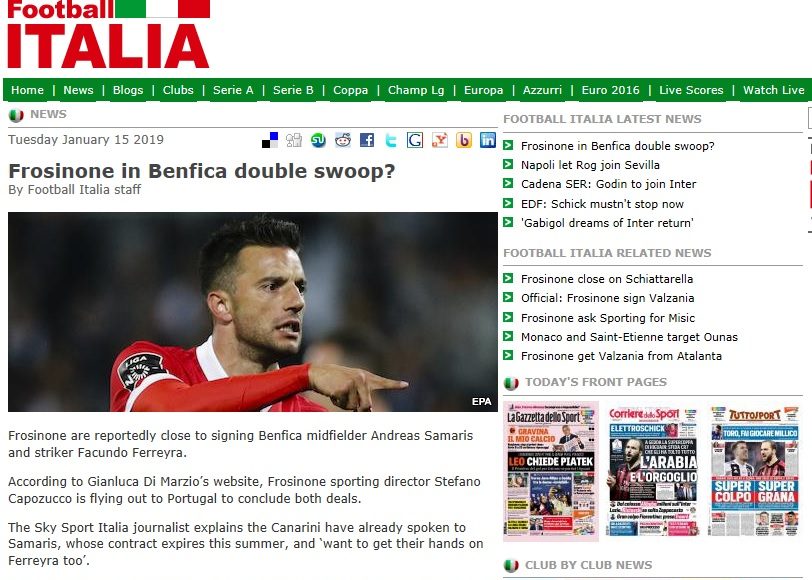812x580 pixels.
Task: View La Gazzetta dello Sport front page
Action: (551, 471)
